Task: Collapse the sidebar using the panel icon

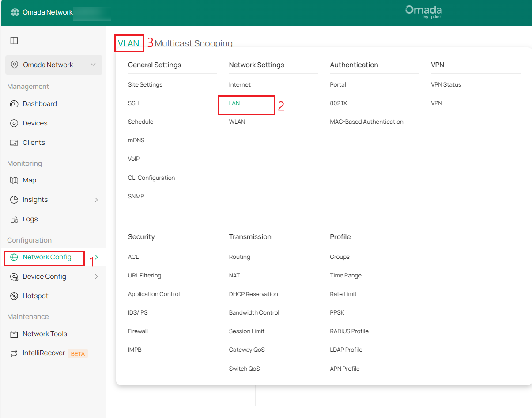Action: pyautogui.click(x=14, y=40)
